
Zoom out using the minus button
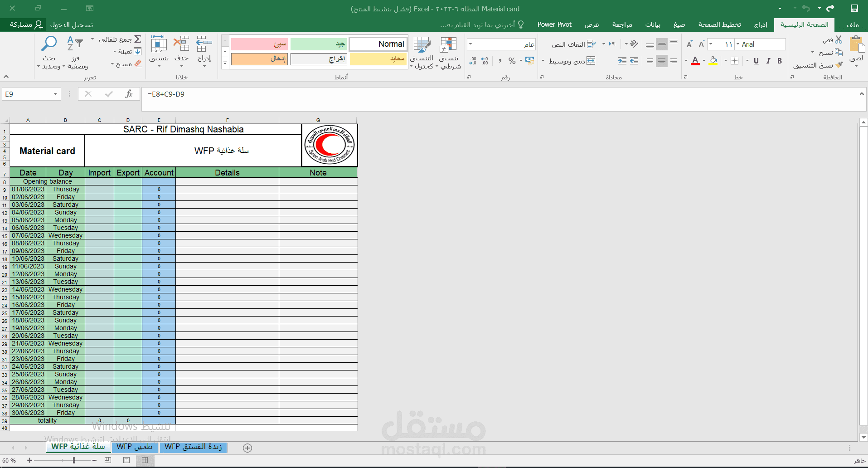click(94, 460)
